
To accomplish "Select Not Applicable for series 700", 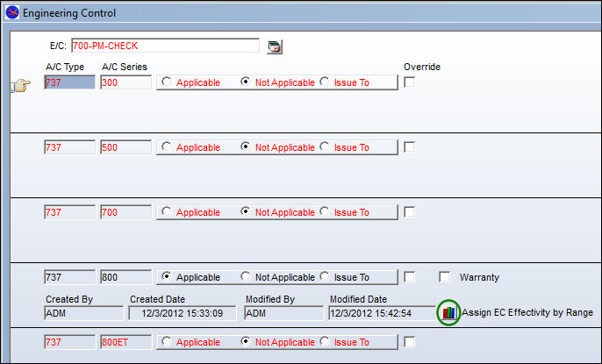I will click(246, 211).
